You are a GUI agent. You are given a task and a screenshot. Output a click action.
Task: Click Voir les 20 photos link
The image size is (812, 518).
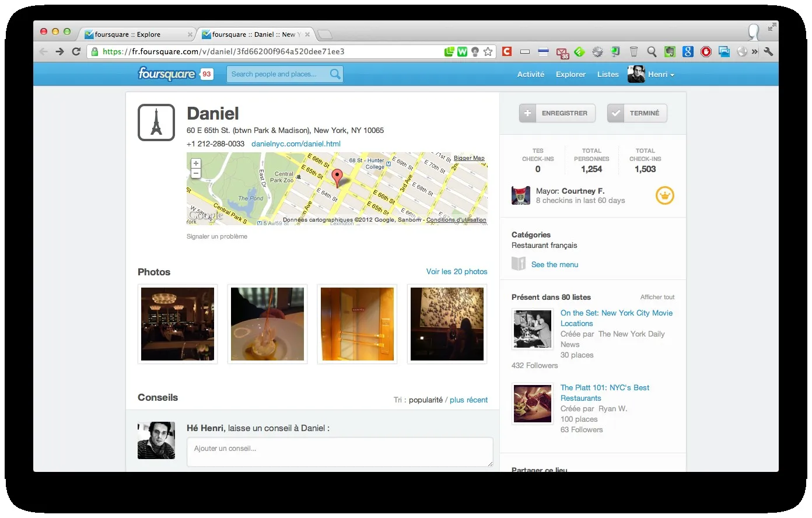coord(457,271)
